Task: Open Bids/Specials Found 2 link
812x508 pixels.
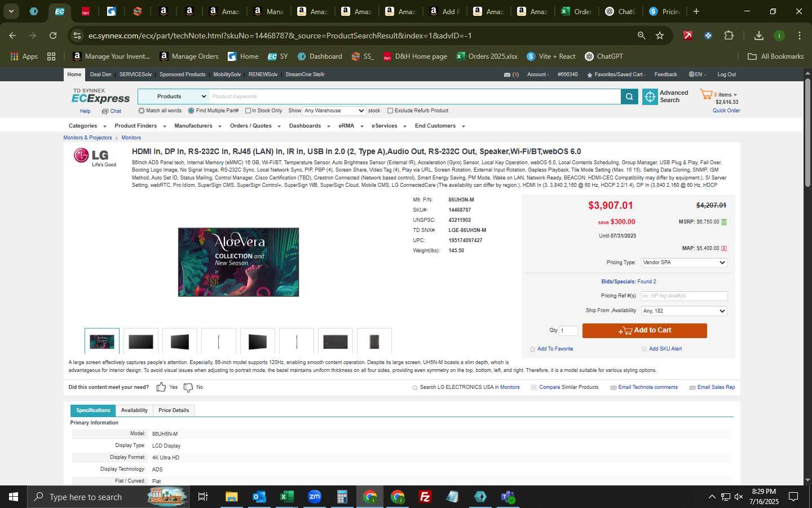Action: [629, 282]
